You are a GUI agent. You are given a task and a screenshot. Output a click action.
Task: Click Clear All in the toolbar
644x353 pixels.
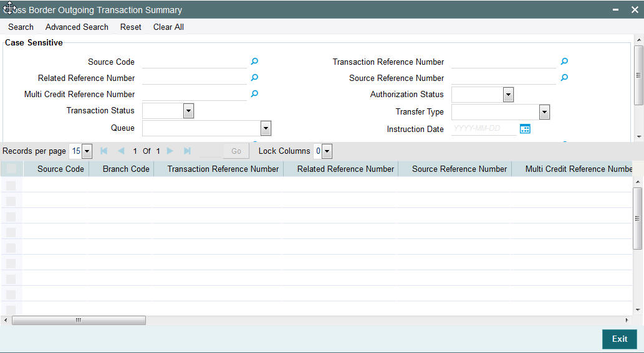pyautogui.click(x=168, y=27)
